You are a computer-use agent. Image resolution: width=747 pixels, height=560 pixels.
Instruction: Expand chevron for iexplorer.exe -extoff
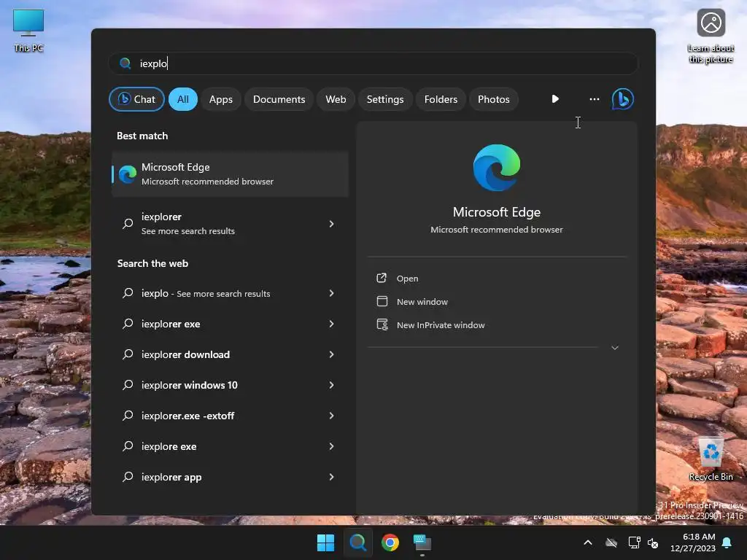[x=332, y=416]
